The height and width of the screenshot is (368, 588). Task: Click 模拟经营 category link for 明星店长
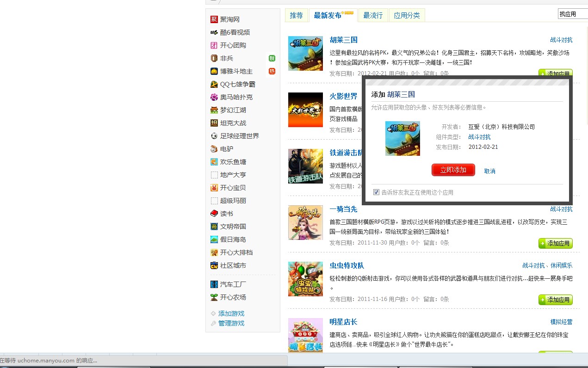click(561, 322)
